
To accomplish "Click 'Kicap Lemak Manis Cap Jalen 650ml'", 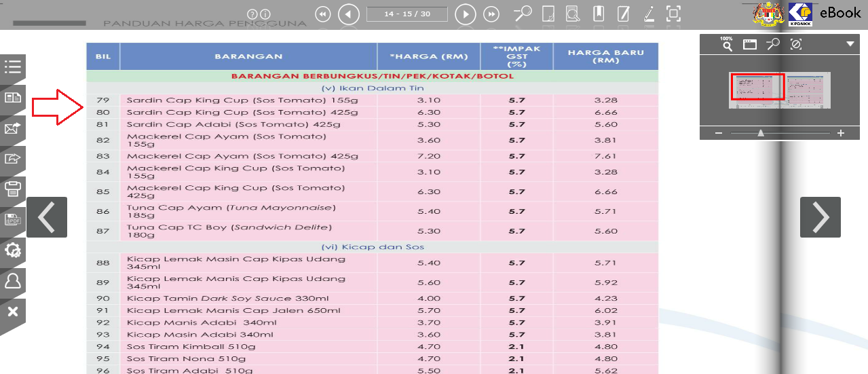I will coord(233,310).
